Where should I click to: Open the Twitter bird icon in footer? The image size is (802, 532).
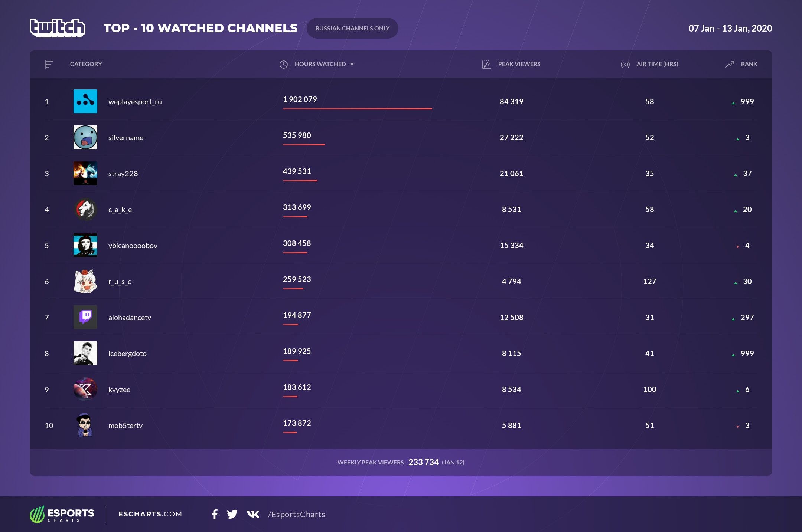pyautogui.click(x=232, y=514)
